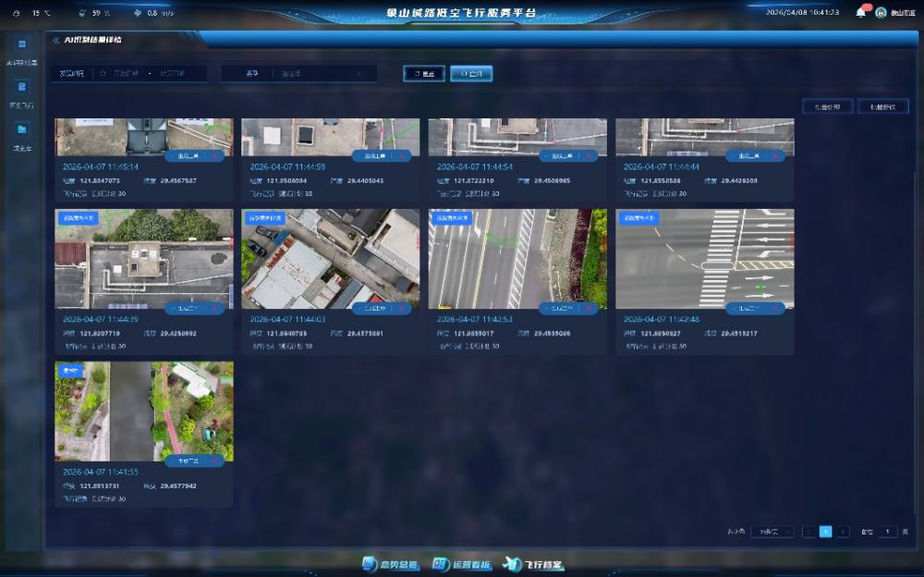
Task: Delete the 11:42:48 crosswalk detection card
Action: (x=774, y=308)
